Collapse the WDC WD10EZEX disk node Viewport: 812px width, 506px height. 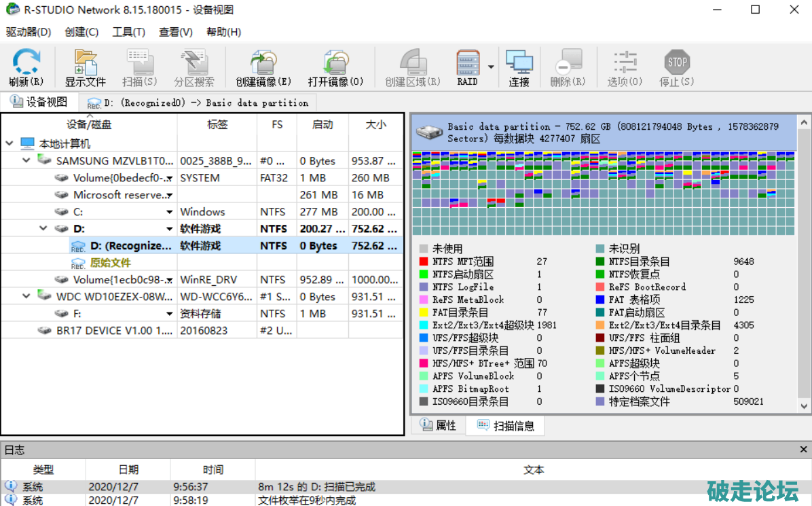point(26,297)
